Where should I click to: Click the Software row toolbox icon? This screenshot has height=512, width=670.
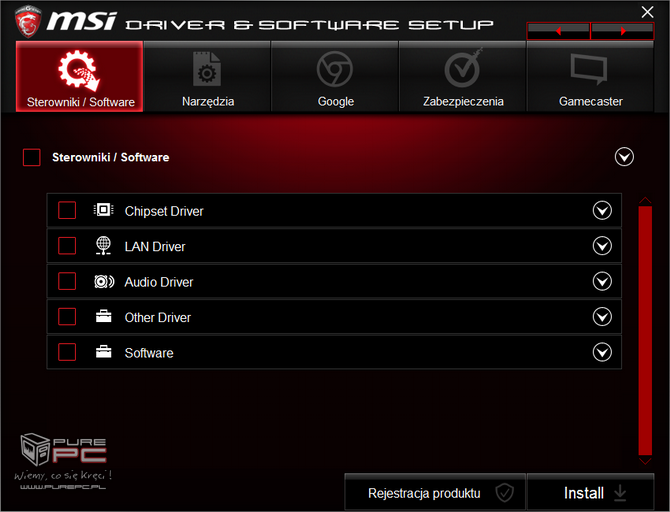pos(103,352)
